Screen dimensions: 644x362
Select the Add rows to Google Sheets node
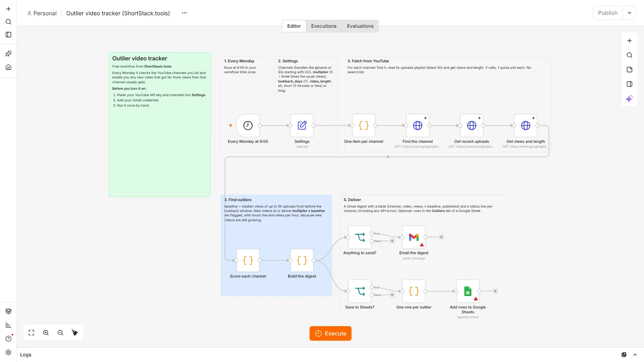[468, 291]
